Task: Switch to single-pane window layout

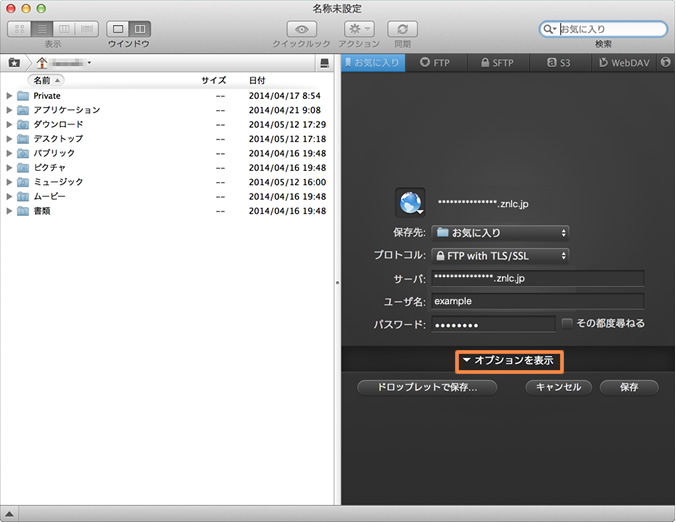Action: click(x=117, y=29)
